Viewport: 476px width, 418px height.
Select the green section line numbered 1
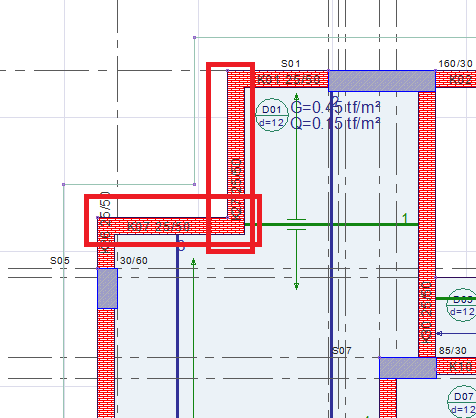point(331,225)
